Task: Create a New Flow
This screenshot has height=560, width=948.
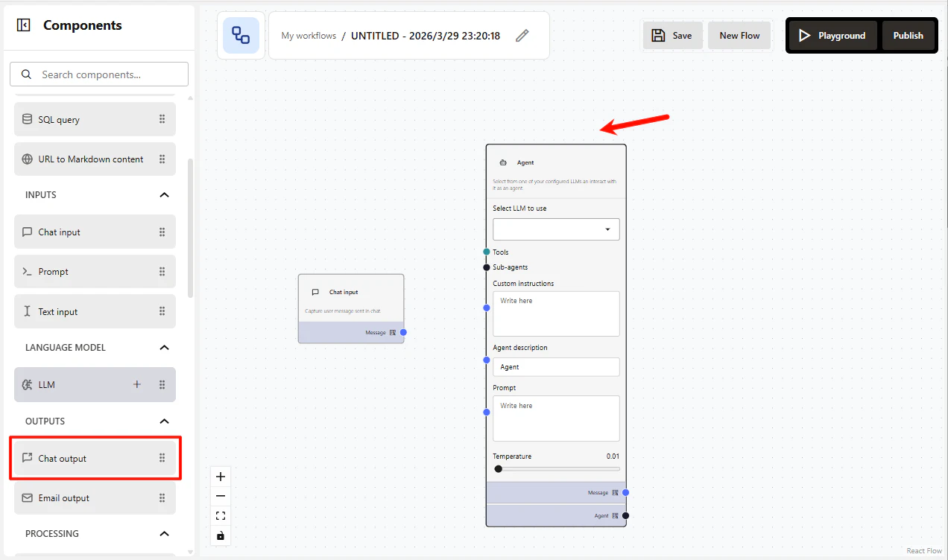Action: (739, 36)
